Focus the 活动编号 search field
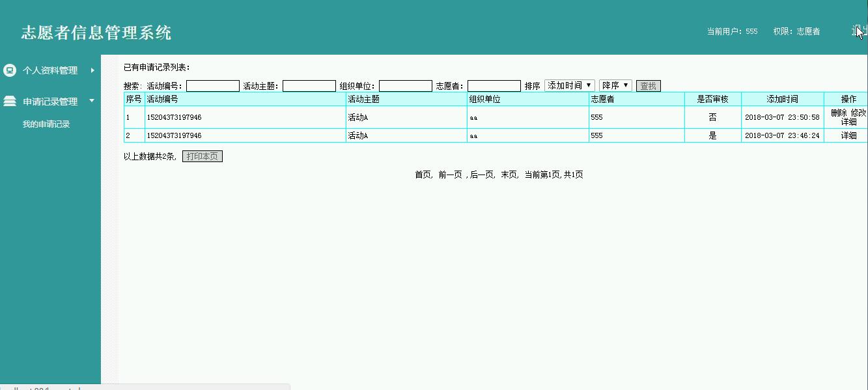The image size is (868, 390). point(213,86)
